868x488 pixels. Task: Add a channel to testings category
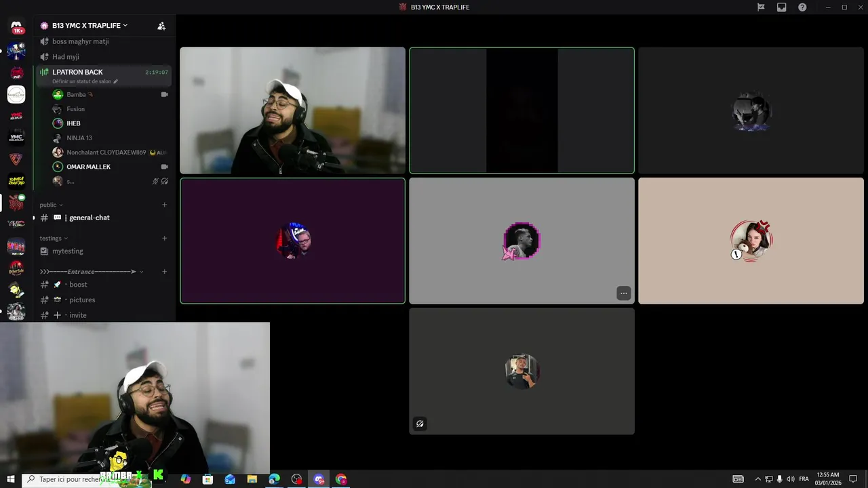click(164, 238)
